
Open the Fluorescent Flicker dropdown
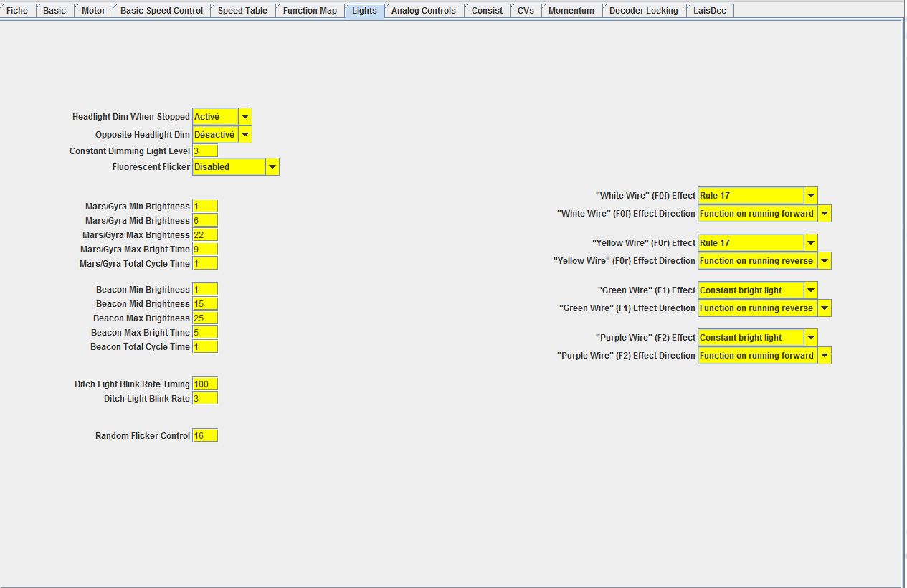pyautogui.click(x=236, y=166)
